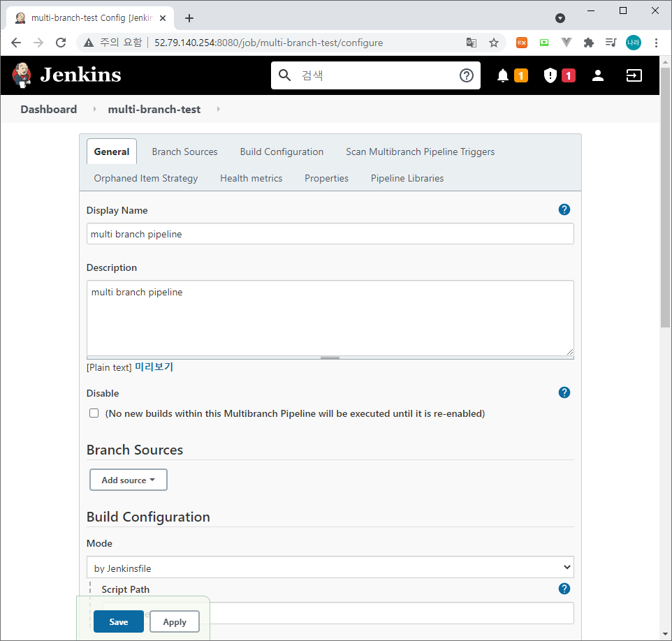Click scrollbar down arrow
Screen dimensions: 672x641
pyautogui.click(x=665, y=634)
